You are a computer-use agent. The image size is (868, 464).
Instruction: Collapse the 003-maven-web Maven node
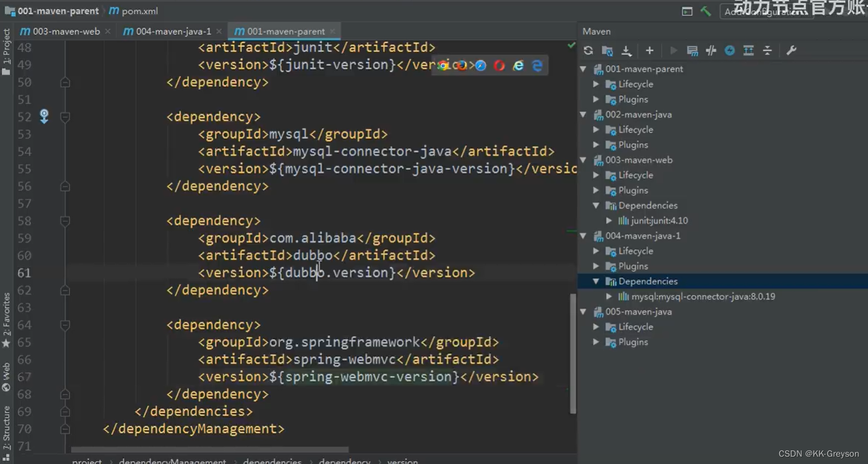pyautogui.click(x=583, y=160)
